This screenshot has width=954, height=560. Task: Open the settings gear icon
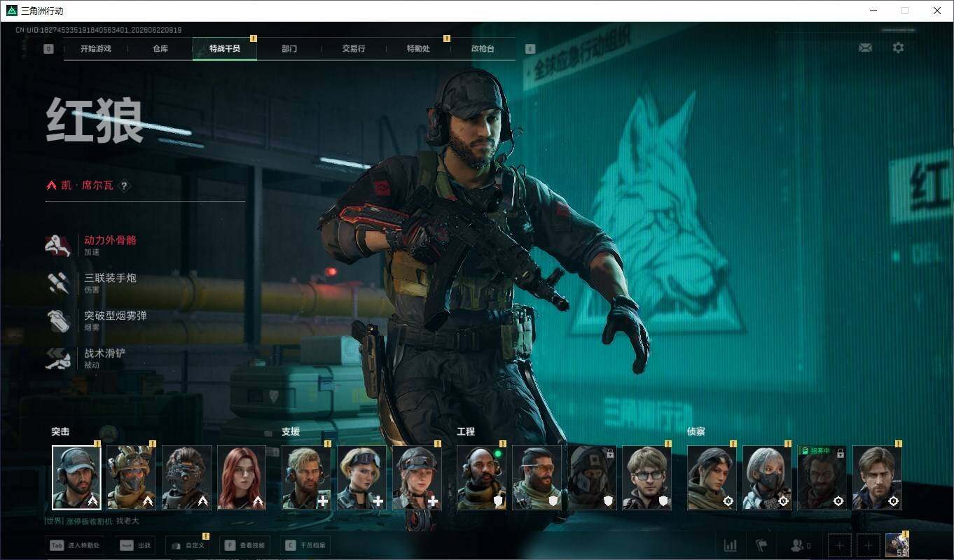898,48
